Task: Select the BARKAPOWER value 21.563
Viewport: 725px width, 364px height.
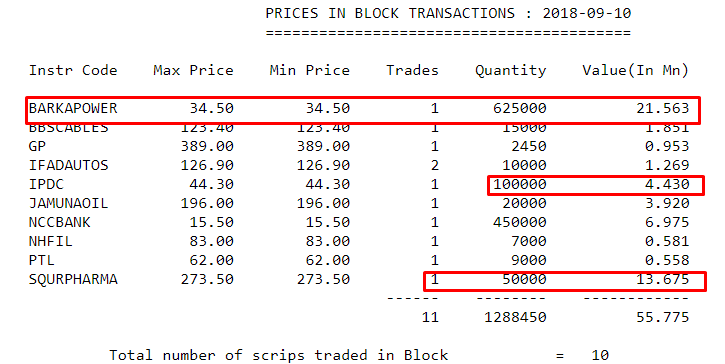Action: click(x=663, y=108)
